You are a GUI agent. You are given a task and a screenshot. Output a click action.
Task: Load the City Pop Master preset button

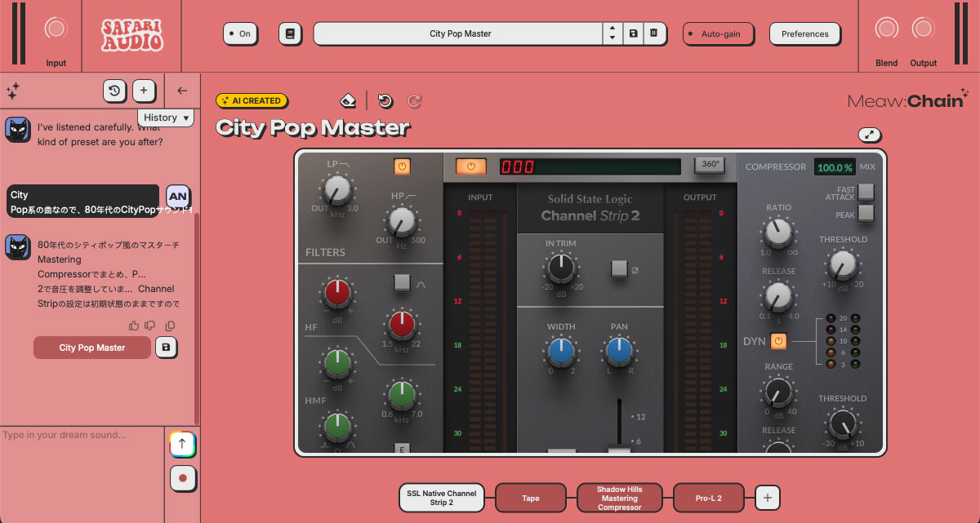[x=92, y=348]
